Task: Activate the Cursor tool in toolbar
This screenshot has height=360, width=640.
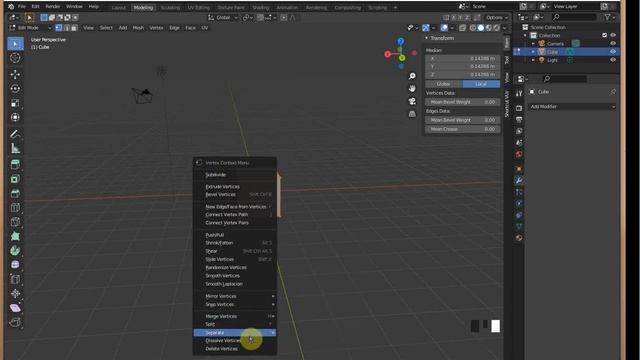Action: click(16, 58)
